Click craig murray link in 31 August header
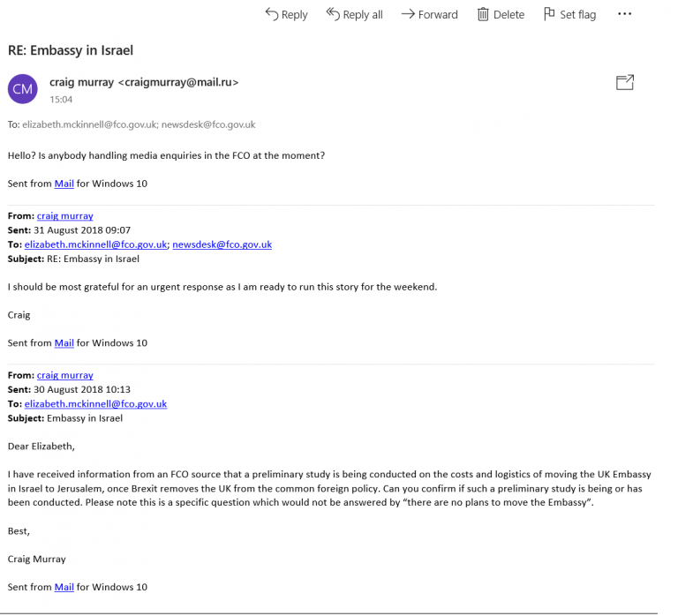The width and height of the screenshot is (678, 616). pos(64,215)
